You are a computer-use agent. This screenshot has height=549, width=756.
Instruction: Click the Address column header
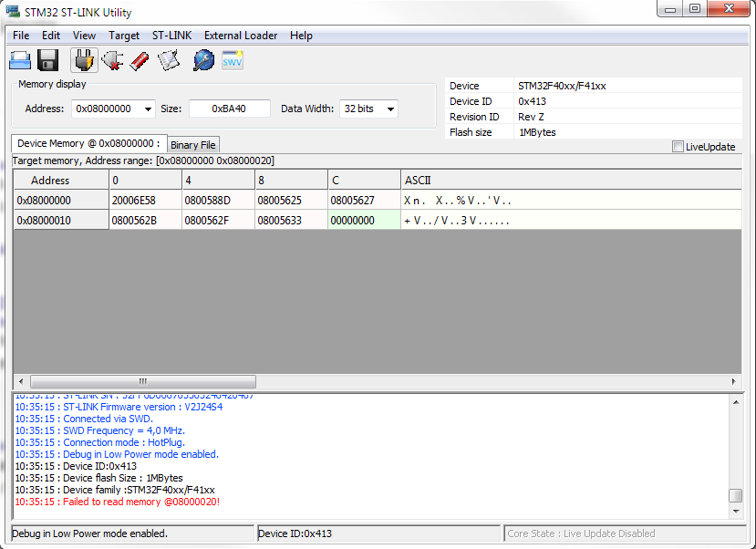coord(61,181)
